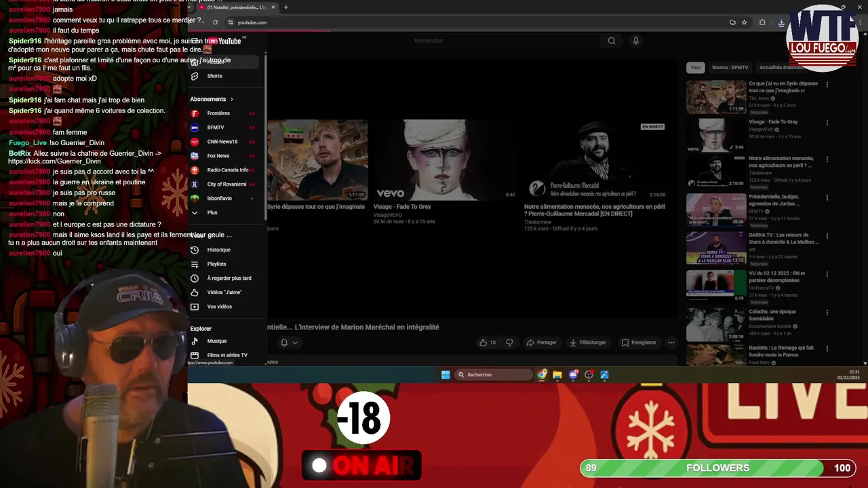Open File Explorer from the taskbar
This screenshot has height=488, width=868.
[557, 375]
